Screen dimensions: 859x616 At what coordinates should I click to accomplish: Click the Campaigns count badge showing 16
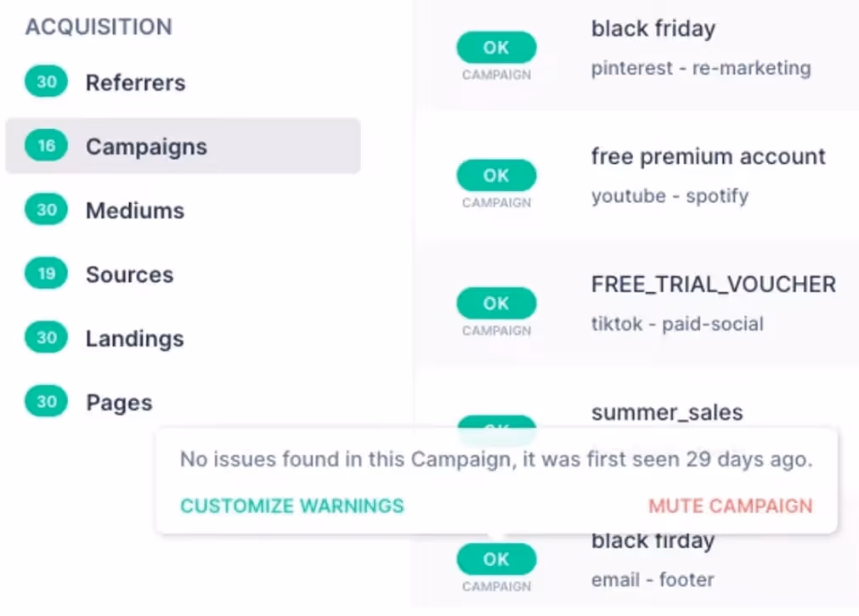pyautogui.click(x=45, y=145)
